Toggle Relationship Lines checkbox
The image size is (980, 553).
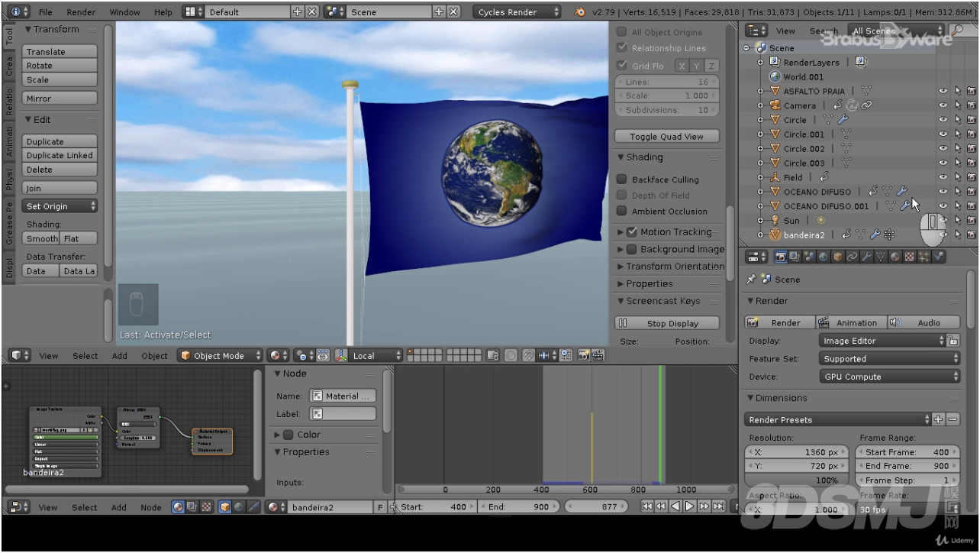[621, 48]
